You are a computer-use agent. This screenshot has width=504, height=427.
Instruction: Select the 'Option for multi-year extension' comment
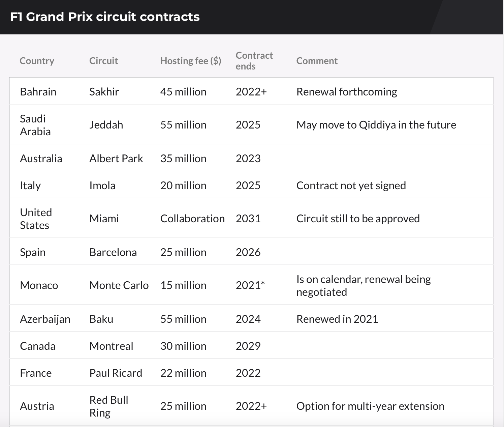pyautogui.click(x=370, y=406)
